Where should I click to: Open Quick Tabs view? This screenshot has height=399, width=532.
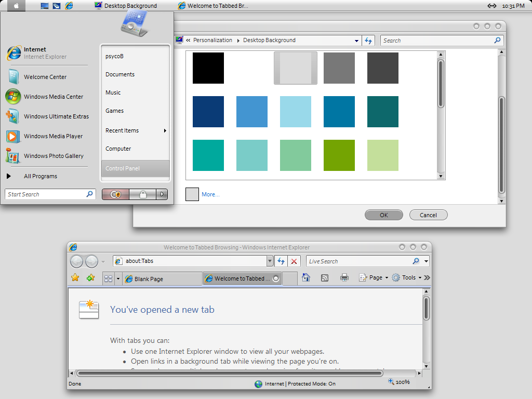pyautogui.click(x=108, y=279)
